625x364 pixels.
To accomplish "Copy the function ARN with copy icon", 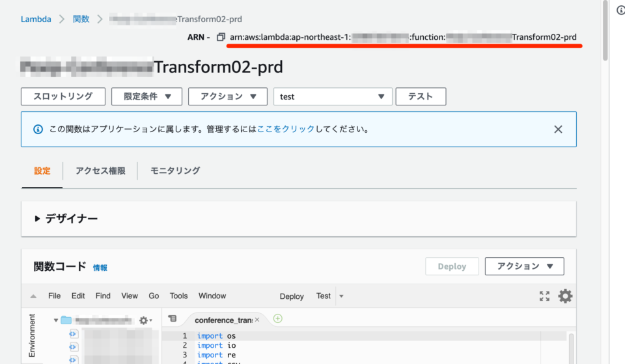I will [221, 37].
